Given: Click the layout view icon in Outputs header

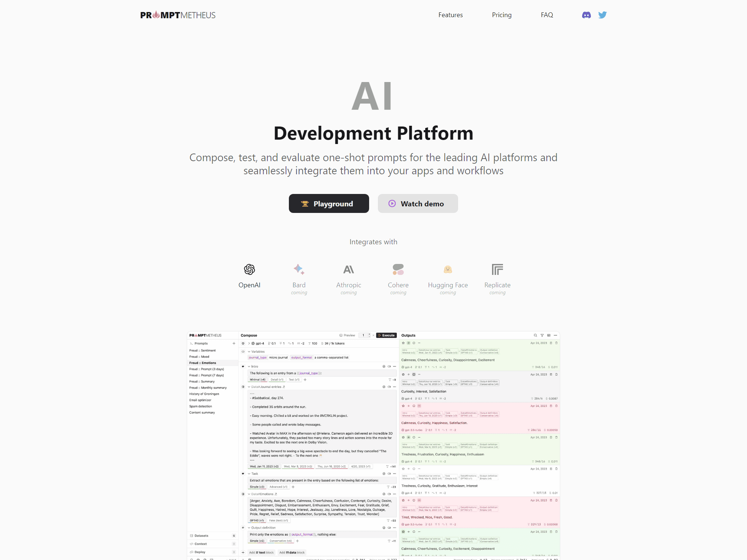Looking at the screenshot, I should (549, 335).
